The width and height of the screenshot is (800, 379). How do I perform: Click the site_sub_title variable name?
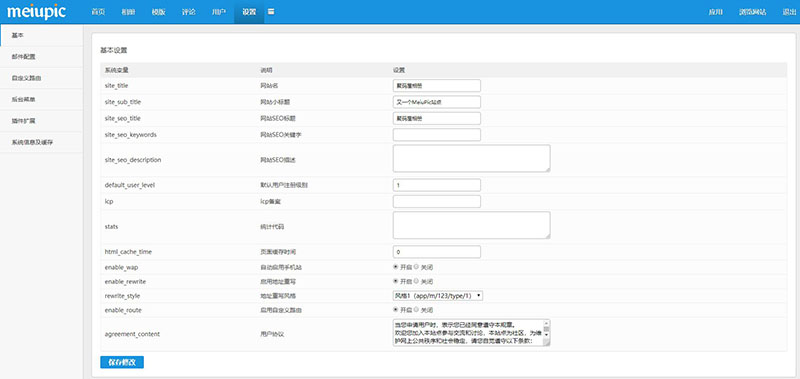(x=122, y=102)
